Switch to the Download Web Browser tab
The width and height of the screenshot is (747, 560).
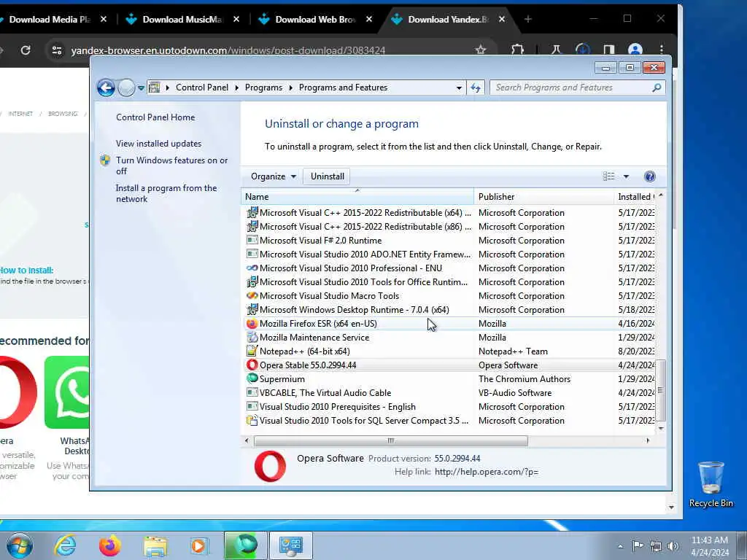click(x=314, y=20)
